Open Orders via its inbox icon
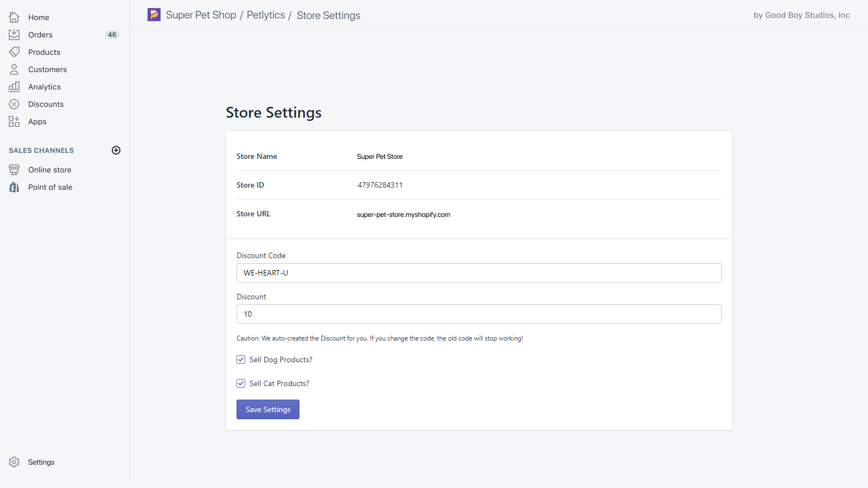The height and width of the screenshot is (488, 868). [14, 35]
